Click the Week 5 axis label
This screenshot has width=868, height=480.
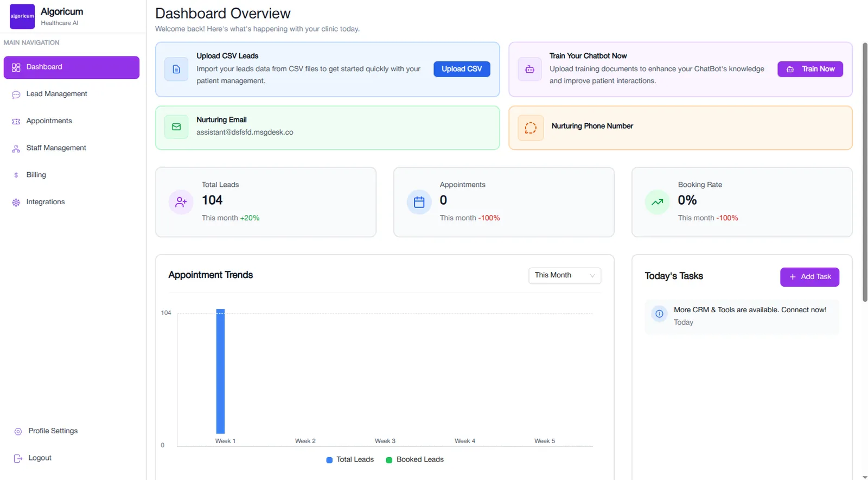(x=545, y=441)
